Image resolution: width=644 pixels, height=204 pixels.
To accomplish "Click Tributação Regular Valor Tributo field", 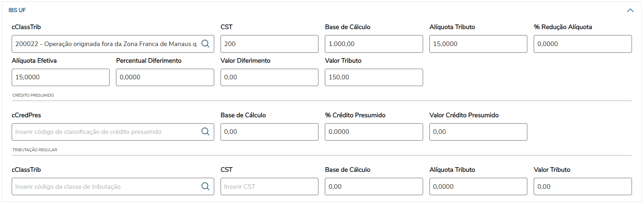I will [x=582, y=187].
